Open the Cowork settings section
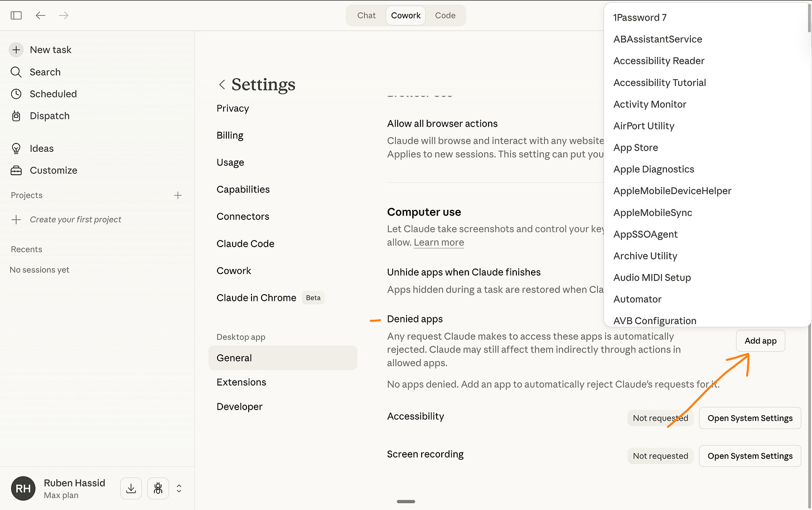The image size is (812, 510). pyautogui.click(x=234, y=271)
